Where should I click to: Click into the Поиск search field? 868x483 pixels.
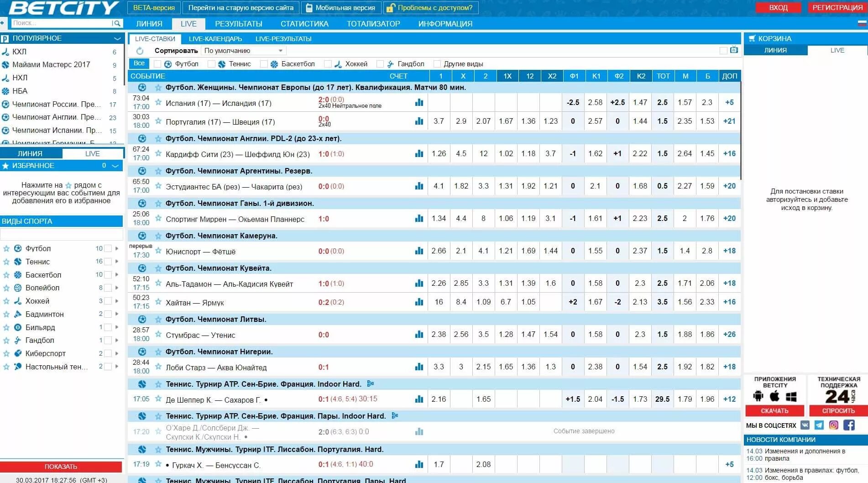tap(61, 23)
